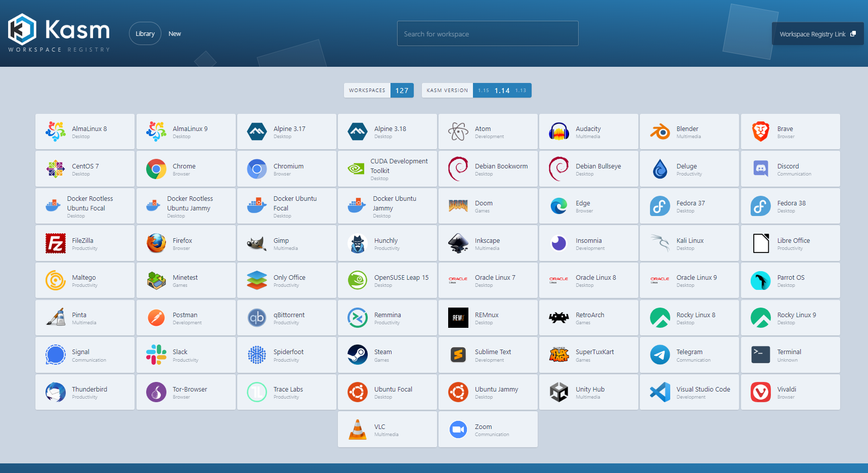Click the Slack icon
The image size is (868, 473).
click(156, 355)
